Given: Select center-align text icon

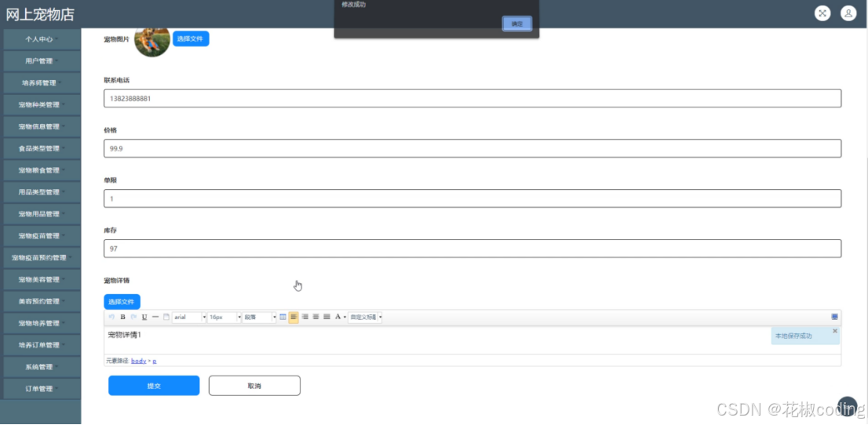Looking at the screenshot, I should tap(316, 317).
